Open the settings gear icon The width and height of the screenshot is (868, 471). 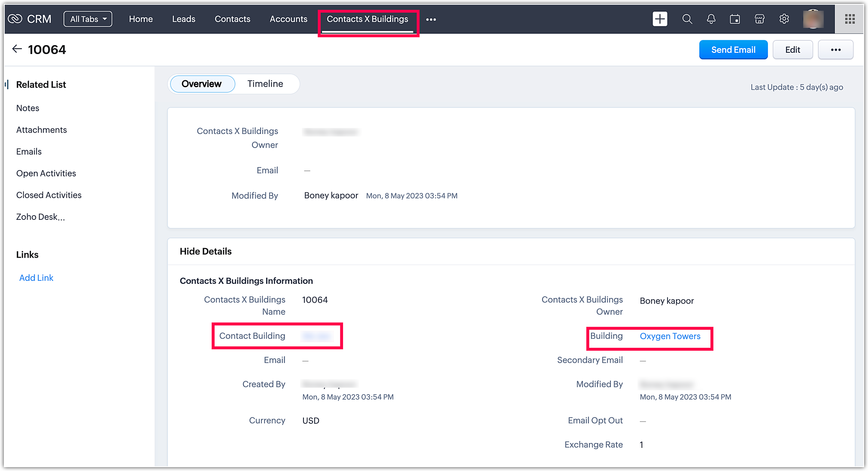pos(784,19)
